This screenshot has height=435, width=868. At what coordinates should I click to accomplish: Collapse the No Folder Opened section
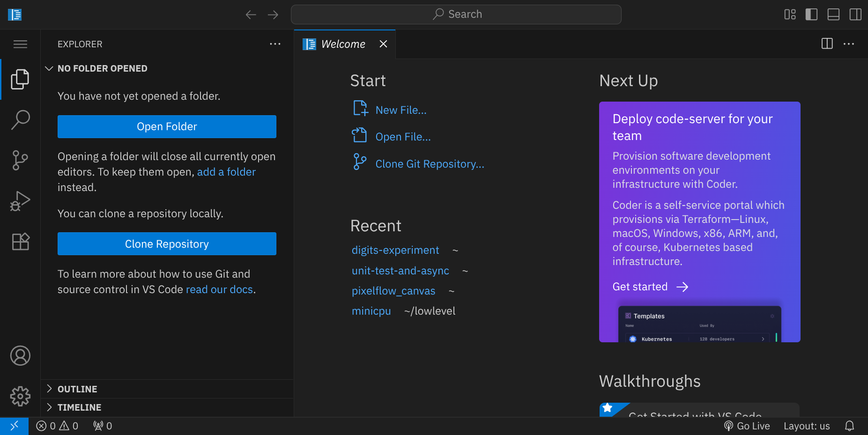tap(102, 68)
